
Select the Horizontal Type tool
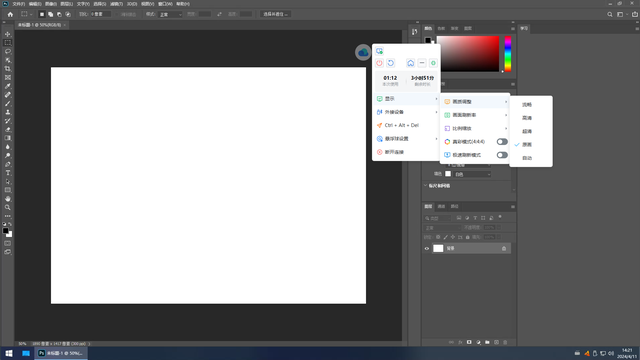point(8,173)
